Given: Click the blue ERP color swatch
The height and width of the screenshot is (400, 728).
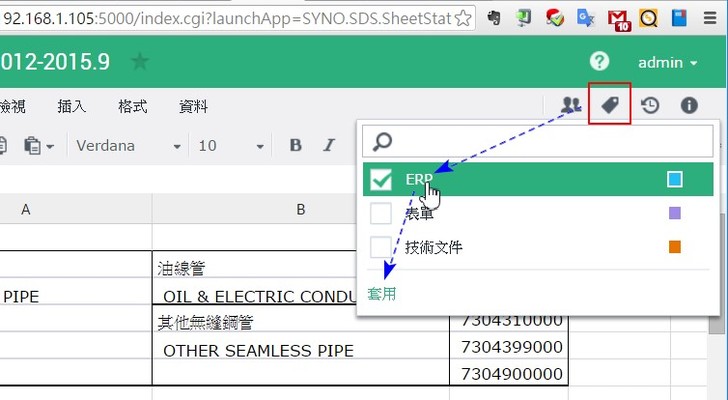Looking at the screenshot, I should tap(675, 179).
